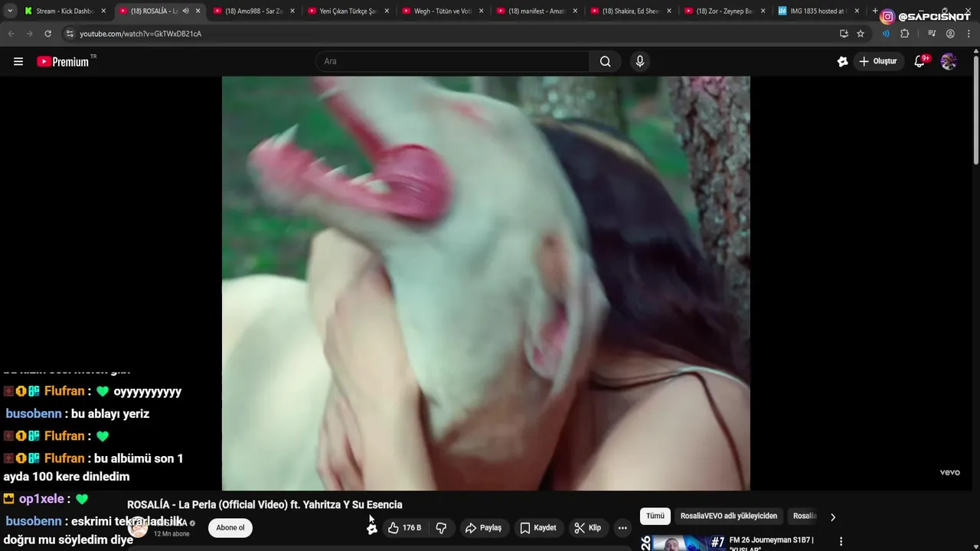Start voice search with microphone icon
The image size is (980, 551).
tap(640, 61)
